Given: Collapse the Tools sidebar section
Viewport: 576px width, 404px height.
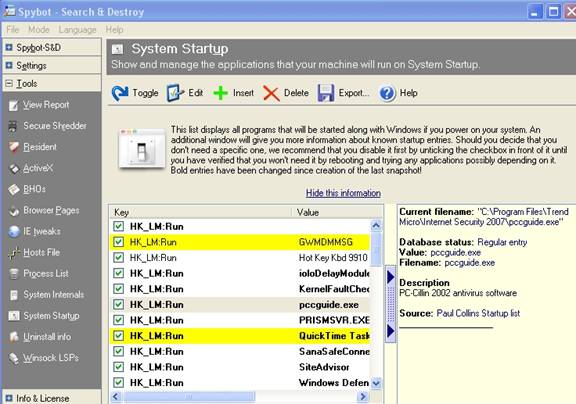Looking at the screenshot, I should click(9, 83).
